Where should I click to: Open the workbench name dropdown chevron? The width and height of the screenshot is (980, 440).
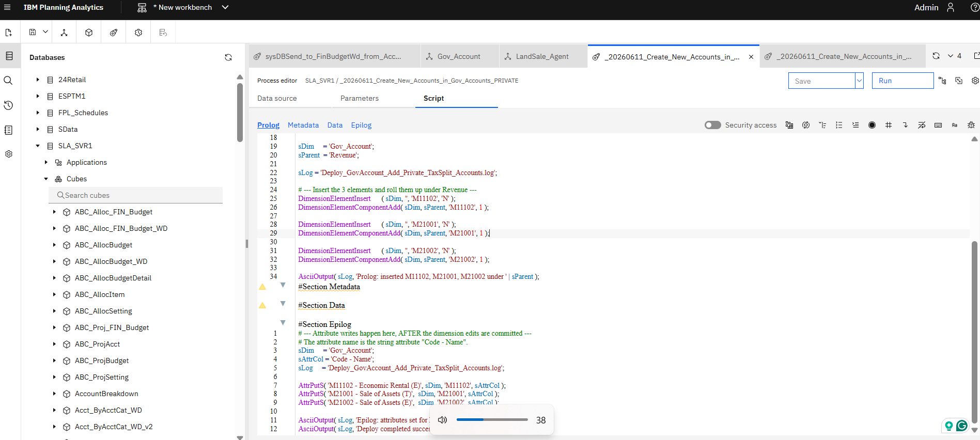(x=225, y=7)
